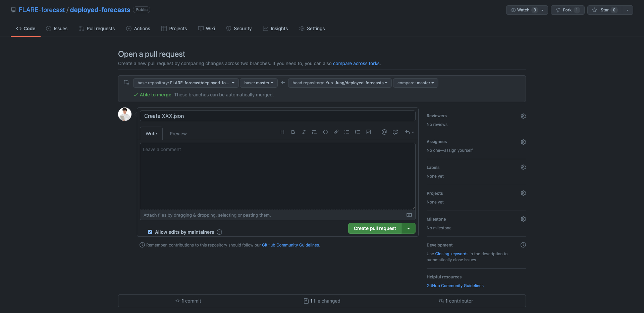Image resolution: width=644 pixels, height=313 pixels.
Task: Expand Create pull request options arrow
Action: tap(409, 228)
